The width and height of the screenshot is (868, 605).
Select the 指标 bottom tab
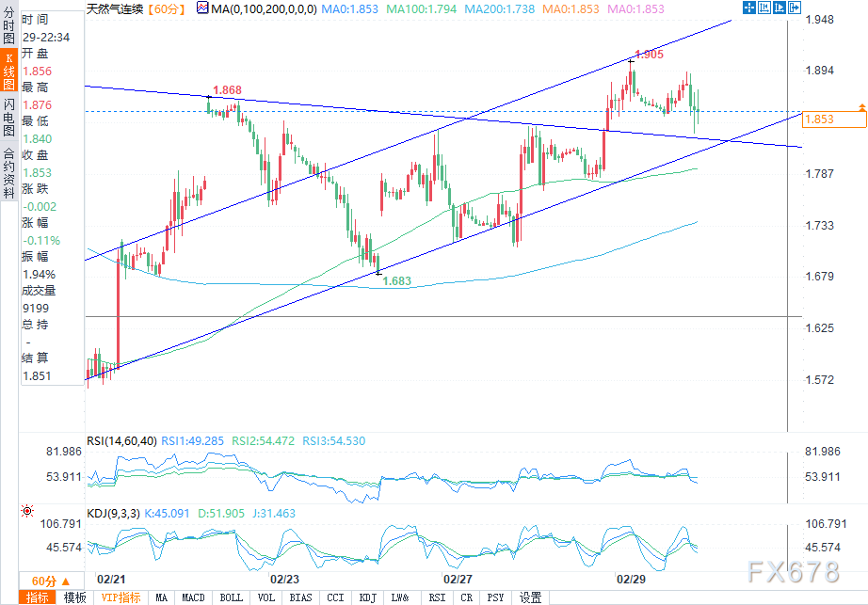coord(38,597)
